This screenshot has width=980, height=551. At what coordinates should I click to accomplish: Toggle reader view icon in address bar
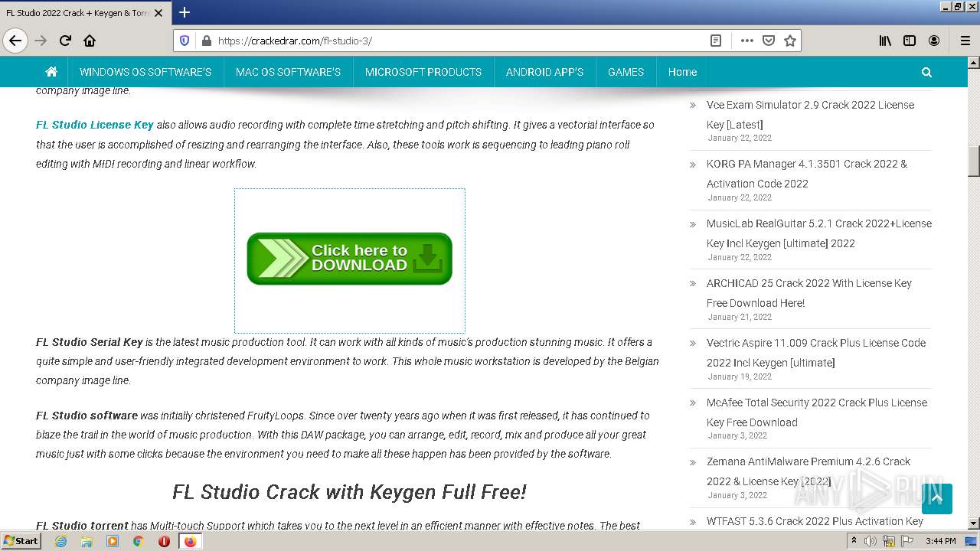[716, 41]
